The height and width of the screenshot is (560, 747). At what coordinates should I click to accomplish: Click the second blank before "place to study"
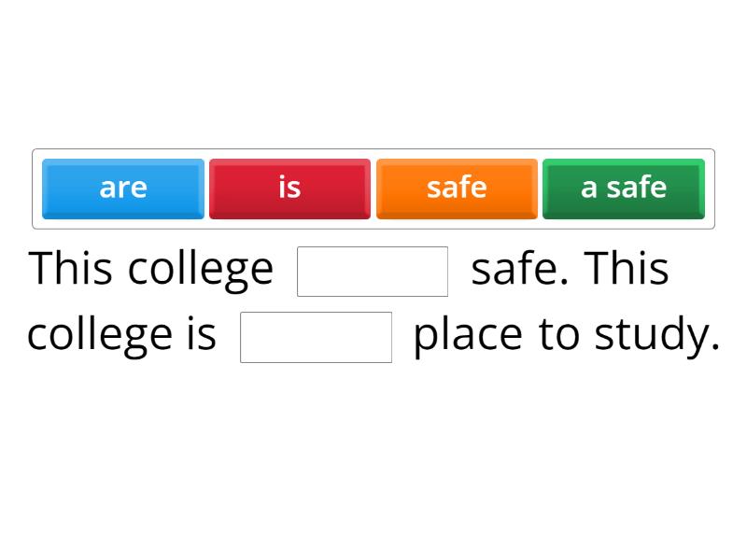pyautogui.click(x=316, y=337)
